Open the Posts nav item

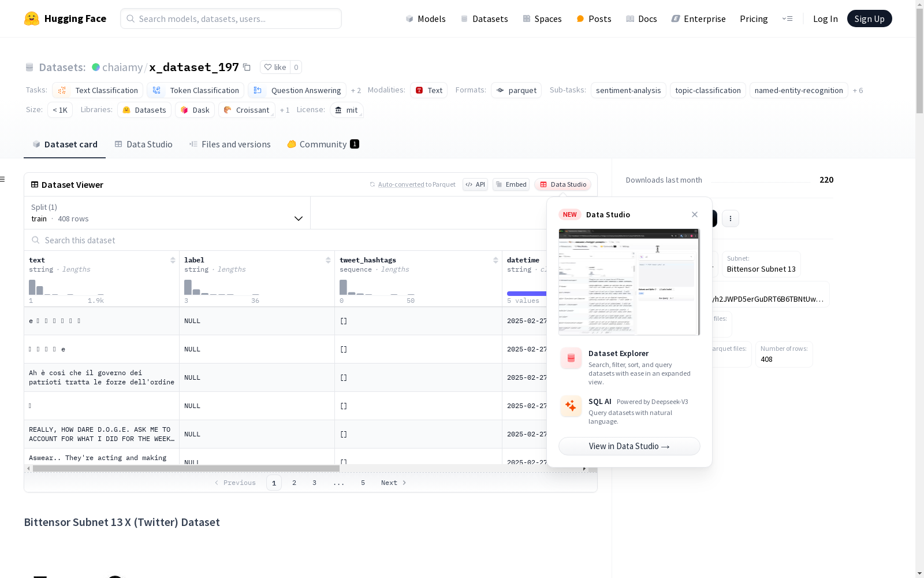(x=594, y=18)
